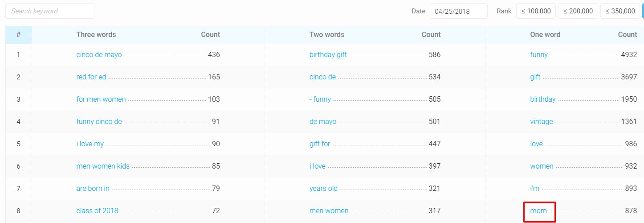Click the # column header

(x=18, y=35)
